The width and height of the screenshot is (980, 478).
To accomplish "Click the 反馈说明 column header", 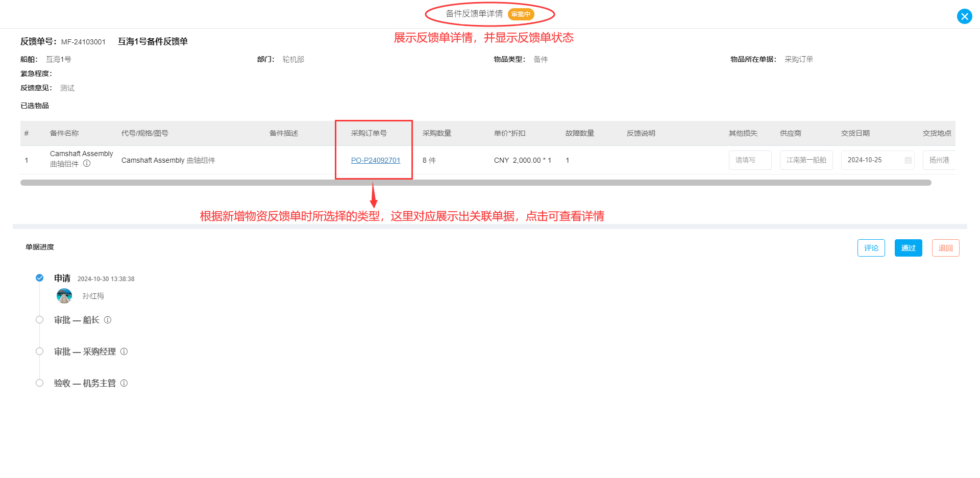I will point(641,133).
